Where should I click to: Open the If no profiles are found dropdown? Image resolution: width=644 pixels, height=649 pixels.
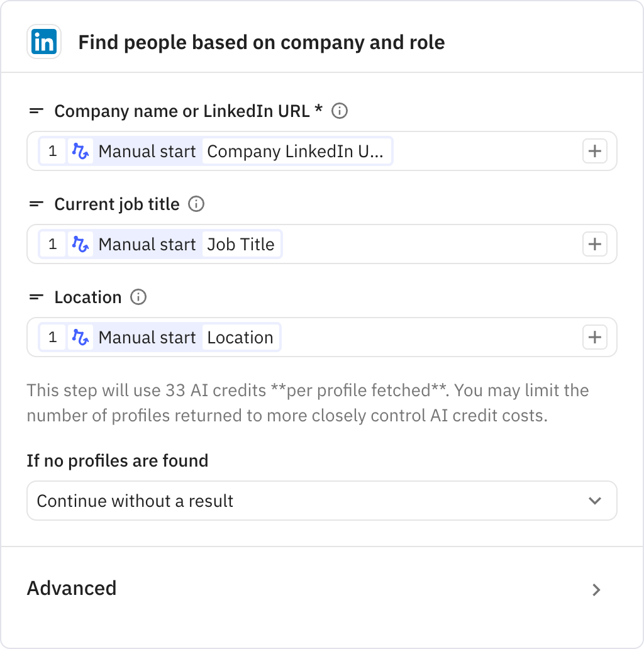coord(321,501)
